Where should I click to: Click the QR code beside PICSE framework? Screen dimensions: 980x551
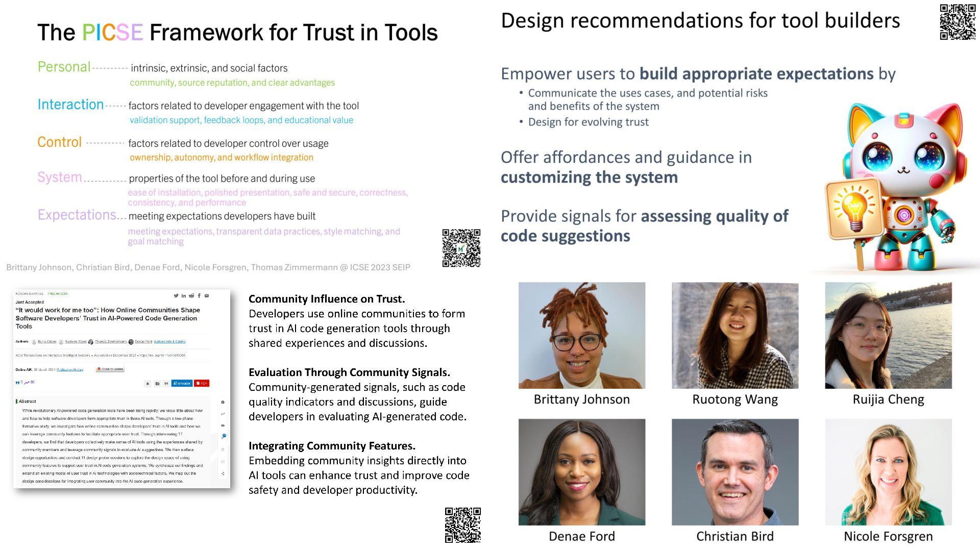tap(461, 248)
